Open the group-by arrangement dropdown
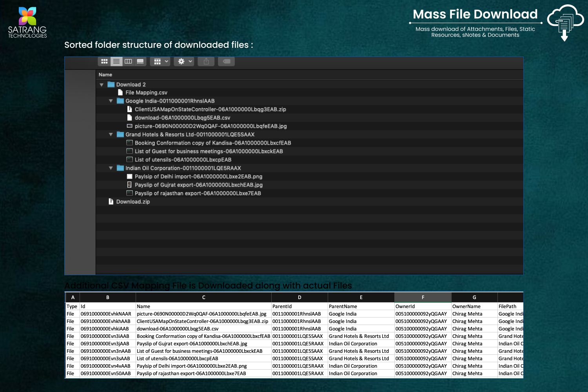This screenshot has height=392, width=588. (x=160, y=62)
